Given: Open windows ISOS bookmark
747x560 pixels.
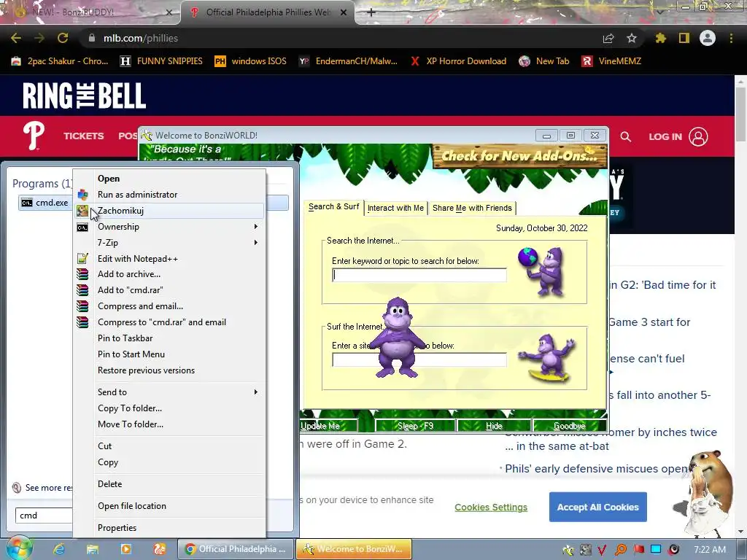Looking at the screenshot, I should coord(251,61).
